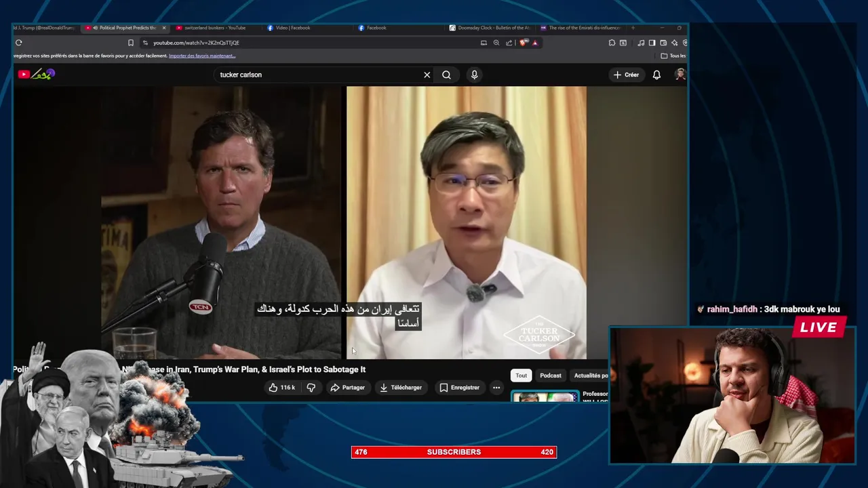Open a new browser tab with plus

[633, 28]
